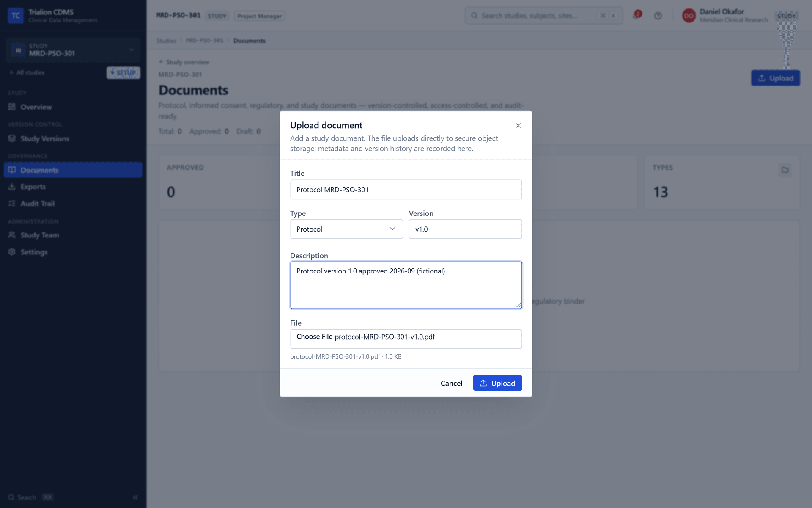Select Documents in the sidebar

73,170
